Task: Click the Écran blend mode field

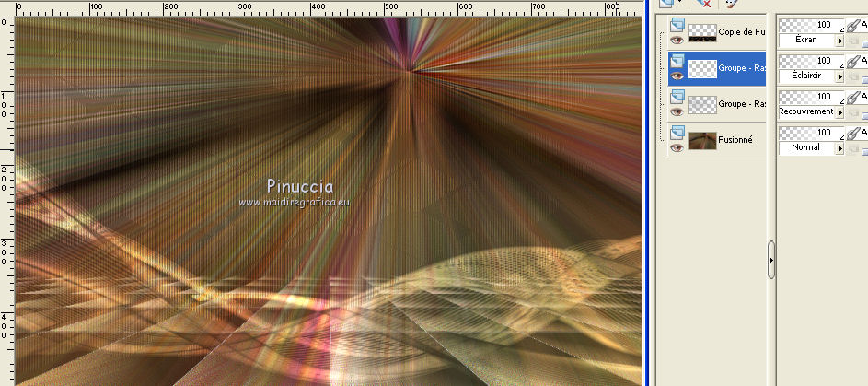Action: pos(806,41)
